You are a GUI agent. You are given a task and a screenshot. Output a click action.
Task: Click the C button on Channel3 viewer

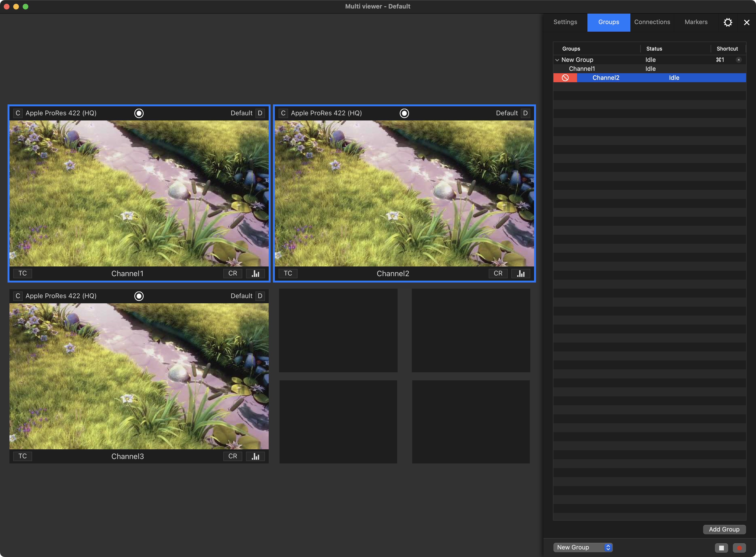[x=18, y=296]
